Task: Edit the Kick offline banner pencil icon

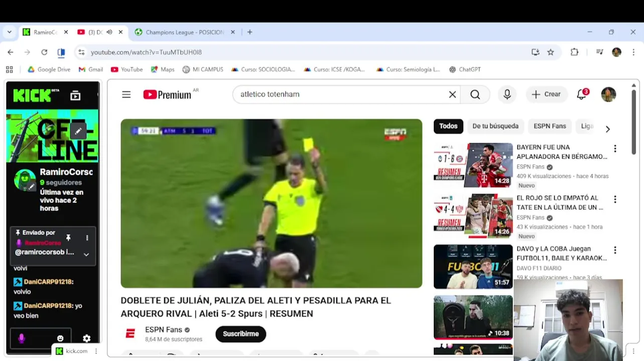Action: pos(78,131)
